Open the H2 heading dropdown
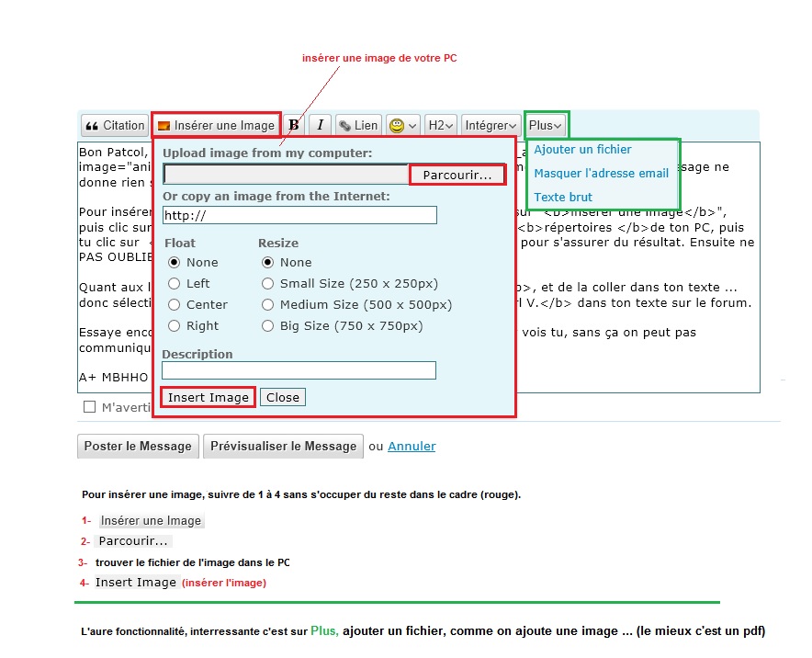Screen dimensions: 812x658 [441, 126]
